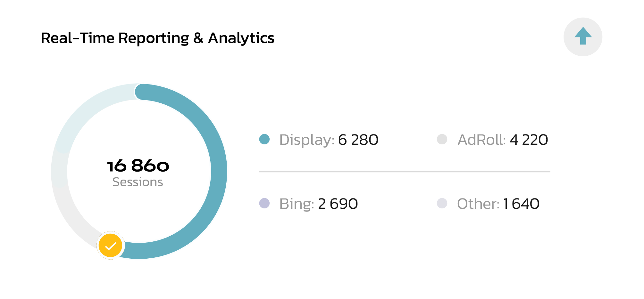Click the purple Bing legend dot
644x299 pixels.
click(264, 203)
